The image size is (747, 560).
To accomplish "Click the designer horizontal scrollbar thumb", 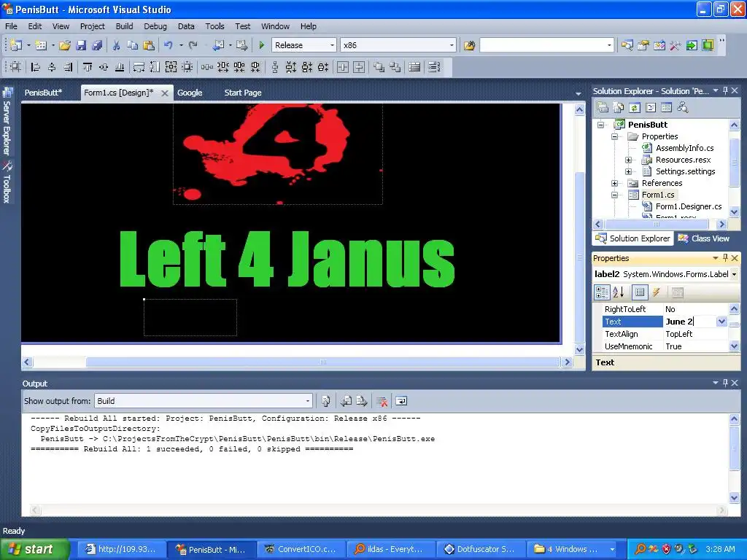I will coord(322,362).
